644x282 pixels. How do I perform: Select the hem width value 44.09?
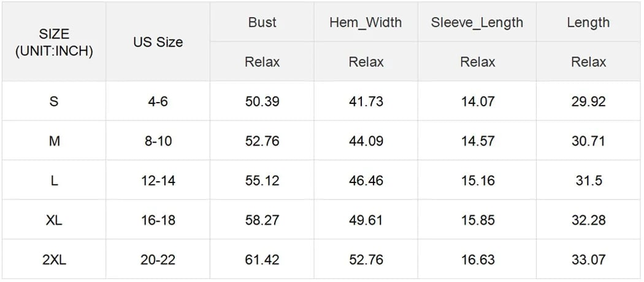click(366, 141)
